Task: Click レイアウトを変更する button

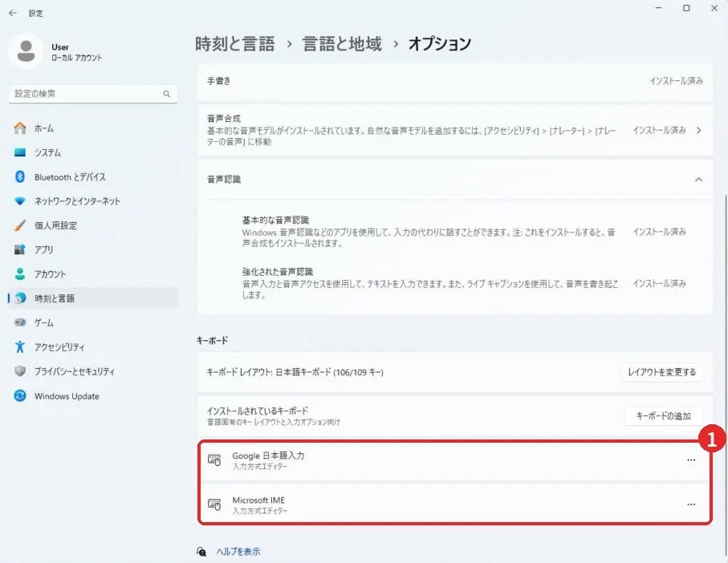Action: [661, 372]
